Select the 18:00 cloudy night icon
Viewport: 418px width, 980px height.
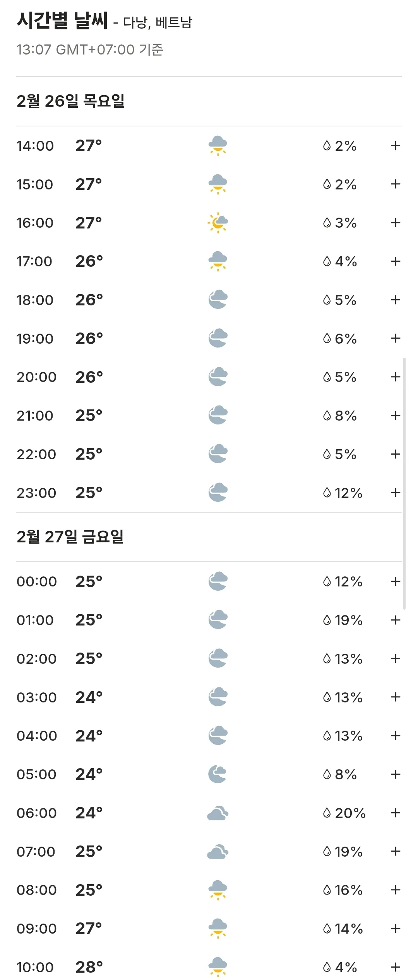pyautogui.click(x=218, y=300)
